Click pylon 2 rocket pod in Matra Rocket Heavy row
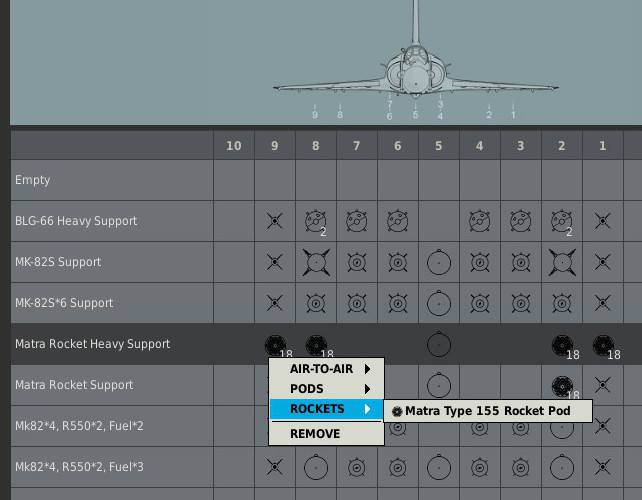The width and height of the screenshot is (642, 500). (x=565, y=347)
